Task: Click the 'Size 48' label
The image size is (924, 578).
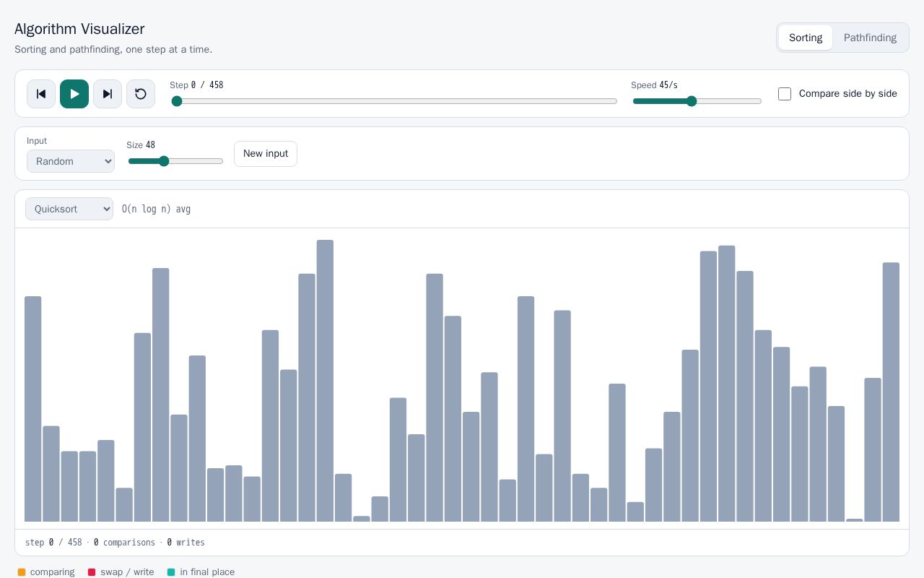Action: tap(141, 145)
